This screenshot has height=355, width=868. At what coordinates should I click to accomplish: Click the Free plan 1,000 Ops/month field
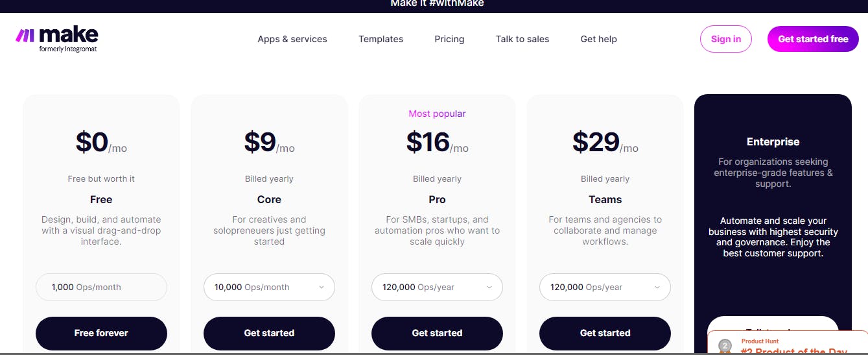[x=101, y=287]
